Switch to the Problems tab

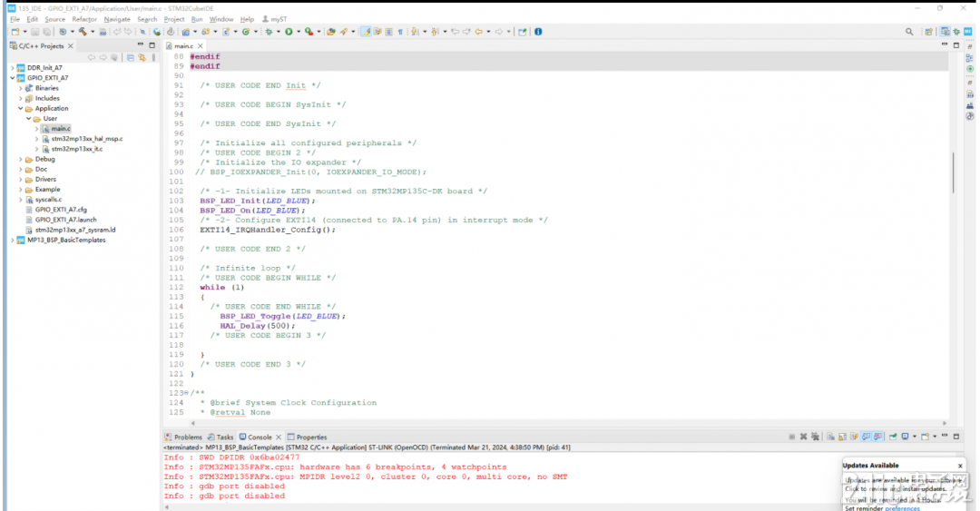183,437
